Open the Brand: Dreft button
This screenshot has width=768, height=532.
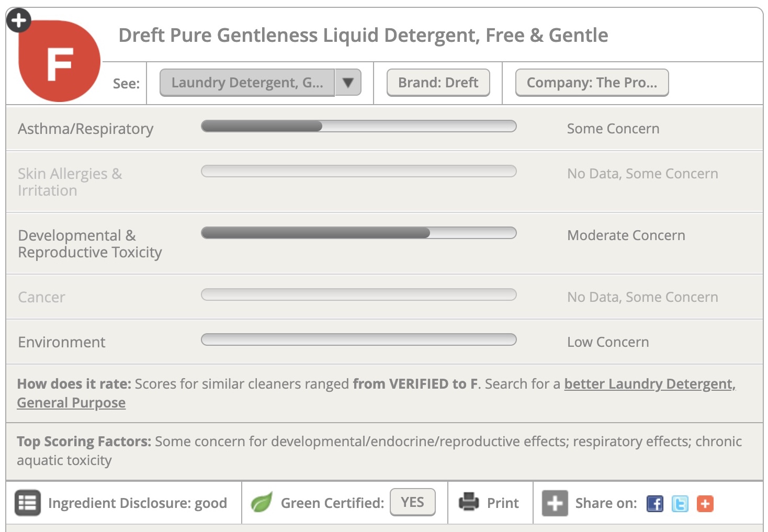(438, 83)
